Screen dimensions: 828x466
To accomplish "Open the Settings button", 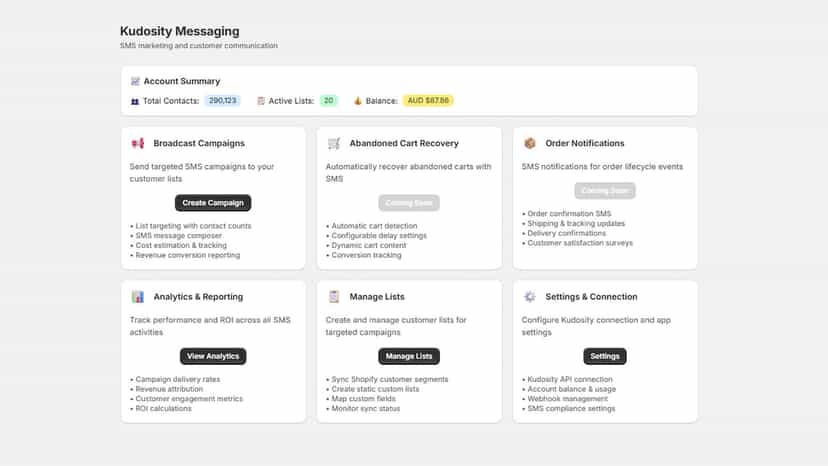I will tap(605, 356).
